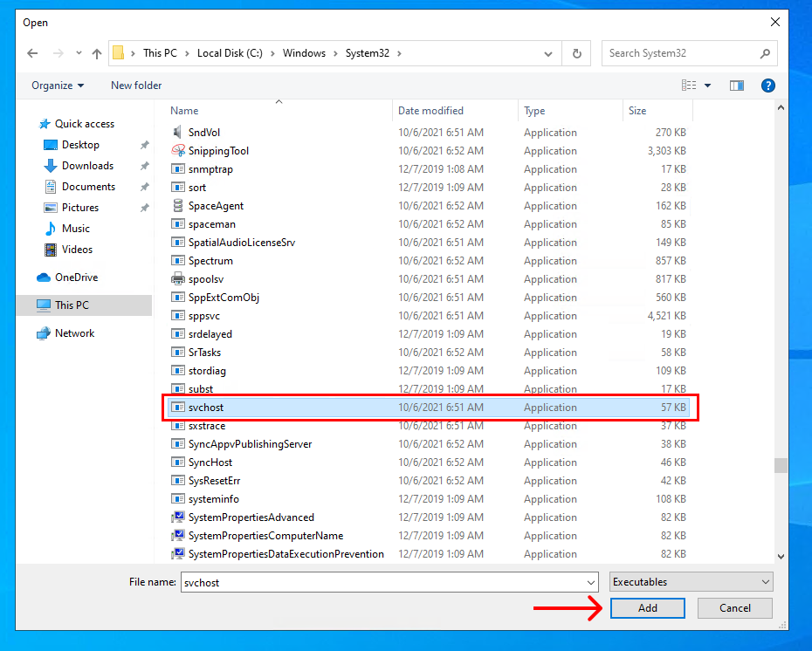
Task: Open the Windows breadcrumb folder
Action: (x=304, y=52)
